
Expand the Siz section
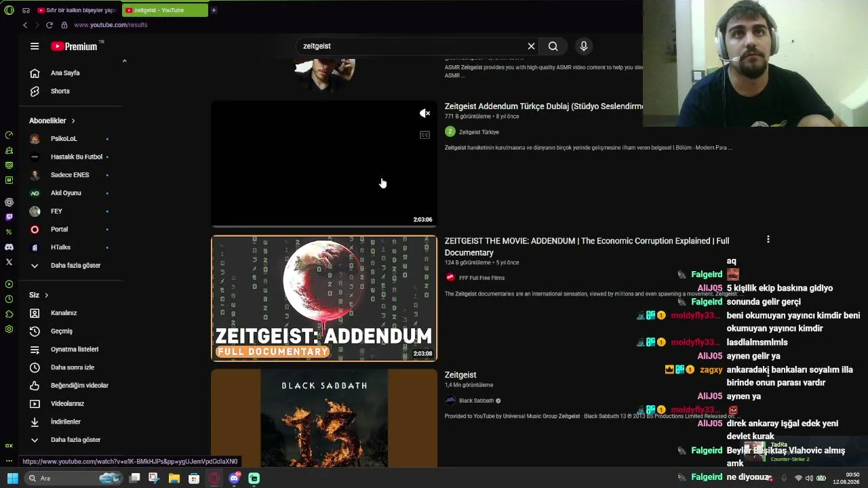39,295
